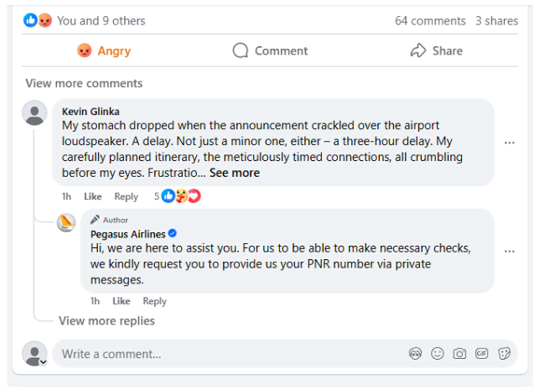Open the 64 comments link
Viewport: 537px width, 392px height.
pyautogui.click(x=430, y=21)
